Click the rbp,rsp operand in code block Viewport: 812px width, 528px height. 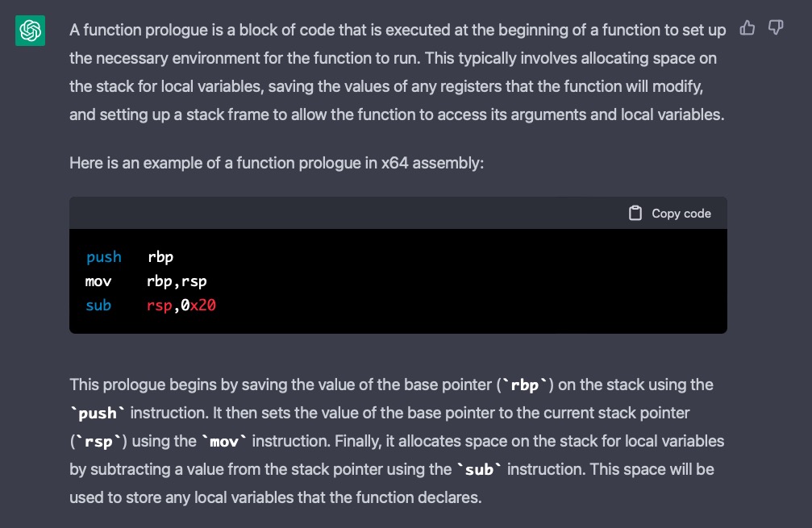[177, 281]
